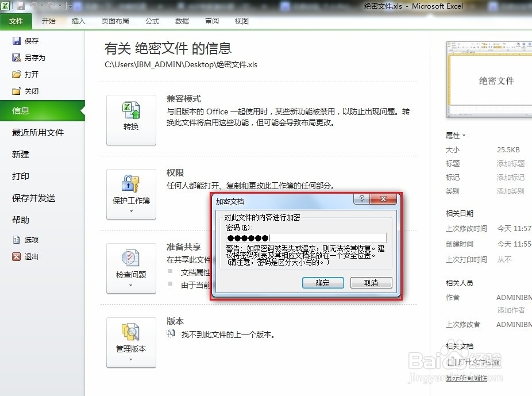Click the 25.5KB size value
532x396 pixels.
[x=508, y=149]
